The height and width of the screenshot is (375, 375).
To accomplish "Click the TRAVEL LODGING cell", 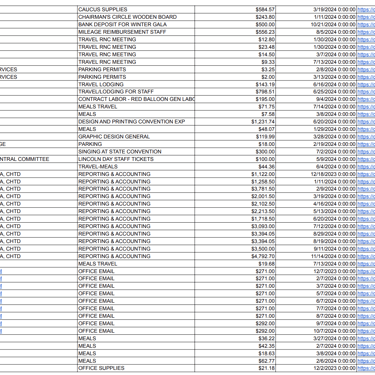I will [136, 84].
